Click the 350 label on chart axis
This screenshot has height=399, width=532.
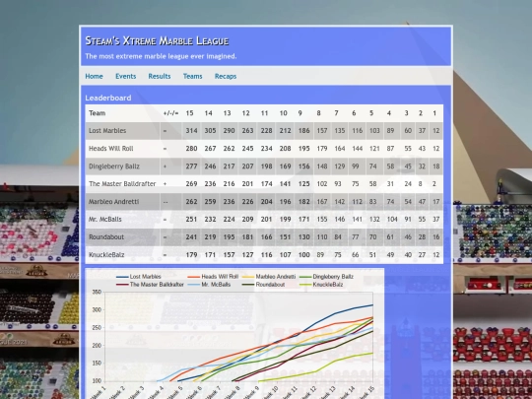(97, 292)
